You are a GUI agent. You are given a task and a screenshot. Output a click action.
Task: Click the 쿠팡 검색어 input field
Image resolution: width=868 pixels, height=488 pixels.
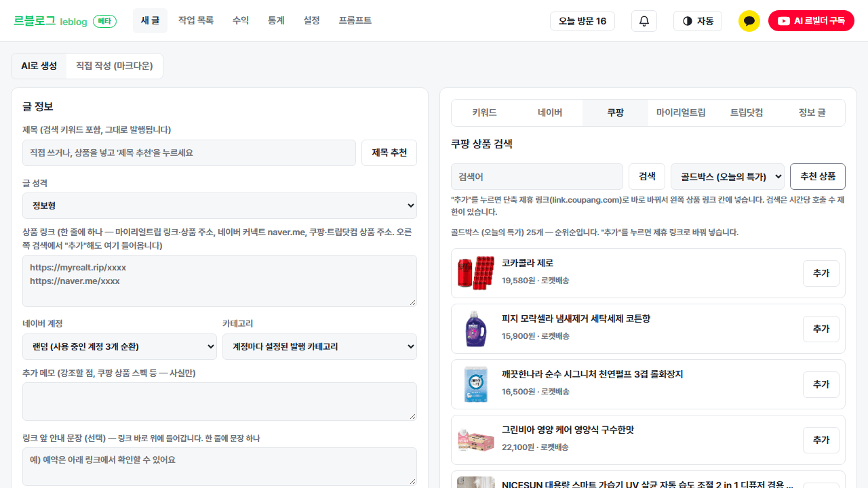point(537,176)
